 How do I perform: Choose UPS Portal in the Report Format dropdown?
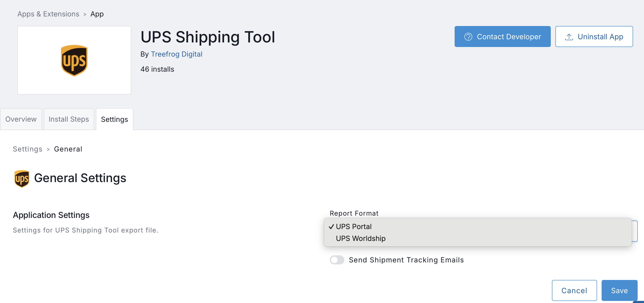[353, 226]
